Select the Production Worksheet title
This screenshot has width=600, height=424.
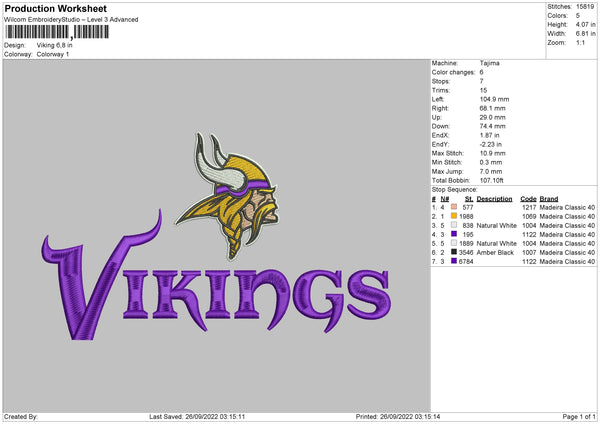[x=55, y=8]
